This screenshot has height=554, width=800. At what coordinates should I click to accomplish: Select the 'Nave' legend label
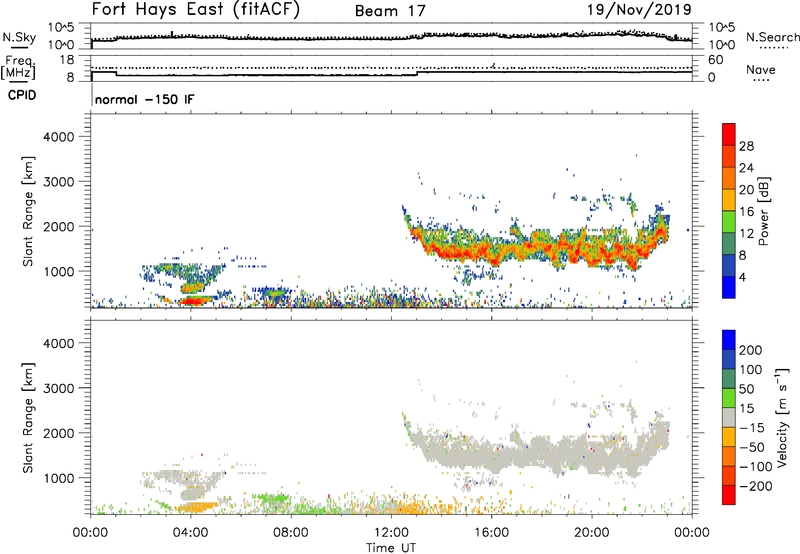[761, 69]
